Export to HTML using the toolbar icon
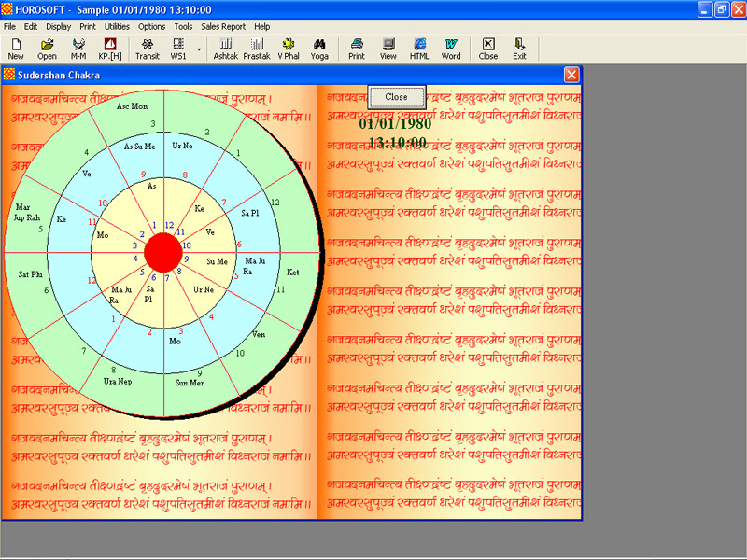 click(419, 49)
